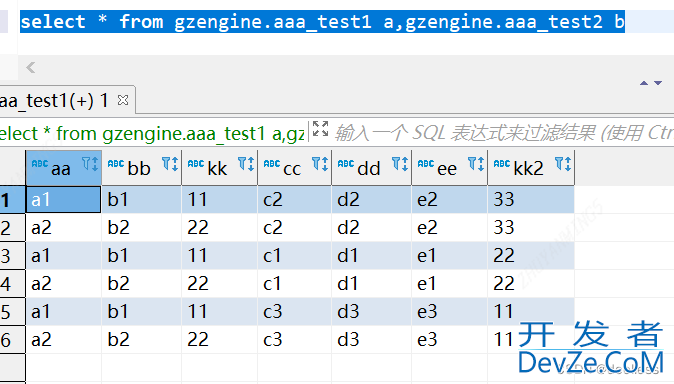Click cell e3 in row 6
The image size is (674, 384).
click(x=450, y=340)
